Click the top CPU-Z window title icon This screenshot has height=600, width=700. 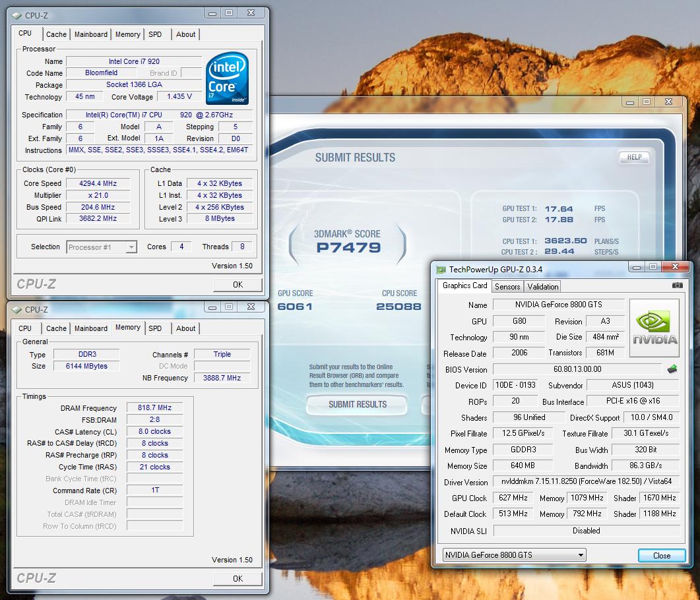[16, 16]
